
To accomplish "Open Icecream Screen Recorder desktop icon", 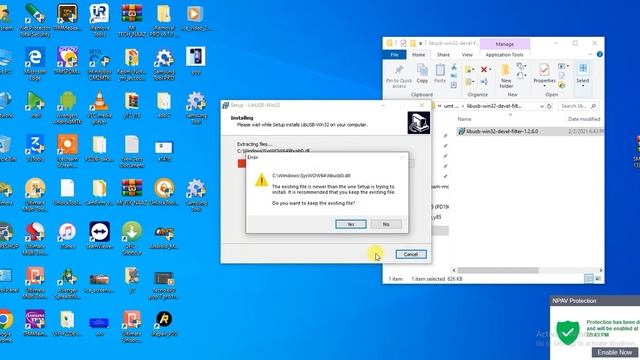I will click(x=67, y=151).
